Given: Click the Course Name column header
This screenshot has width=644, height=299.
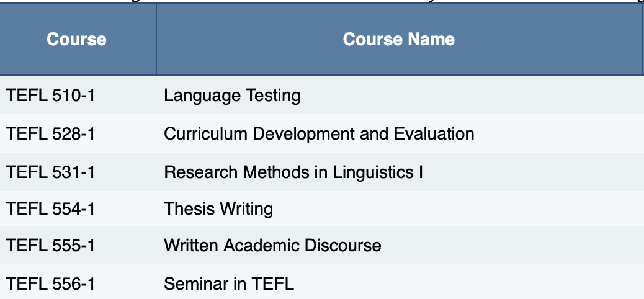Looking at the screenshot, I should pyautogui.click(x=398, y=39).
